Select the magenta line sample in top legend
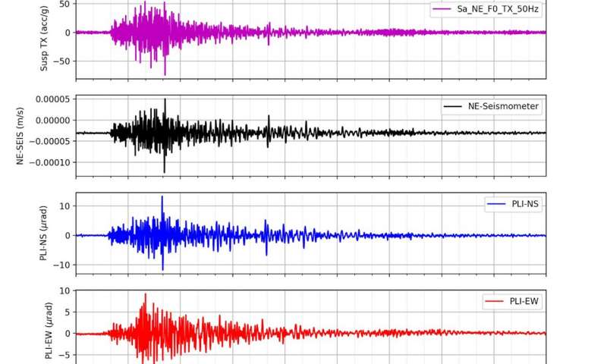The height and width of the screenshot is (364, 607). pos(442,9)
